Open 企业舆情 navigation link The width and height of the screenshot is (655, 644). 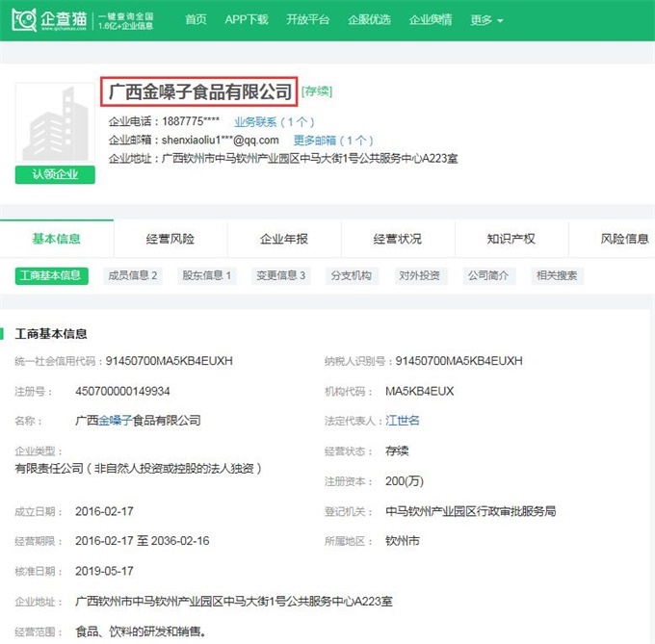(430, 20)
